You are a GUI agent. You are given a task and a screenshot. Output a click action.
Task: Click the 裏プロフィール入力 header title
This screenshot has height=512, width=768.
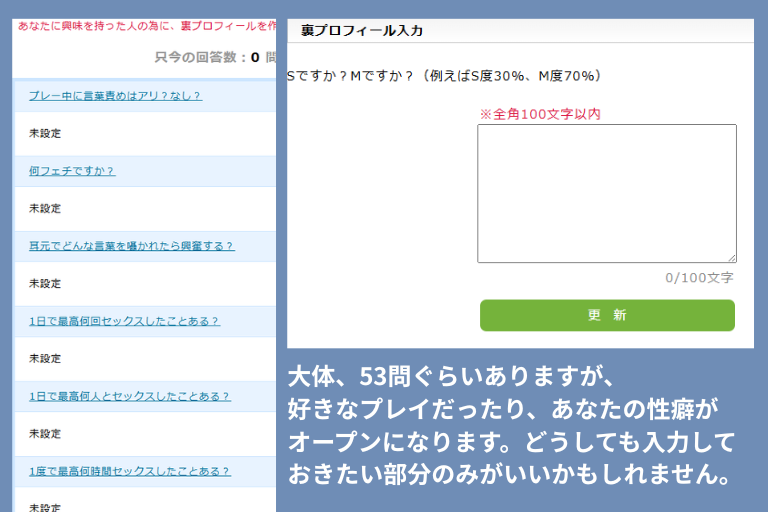tap(361, 30)
